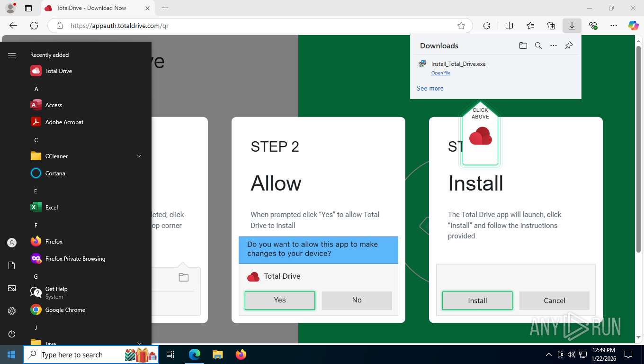Click the Downloads toolbar button
Screen dimensions: 644x364
pyautogui.click(x=572, y=26)
